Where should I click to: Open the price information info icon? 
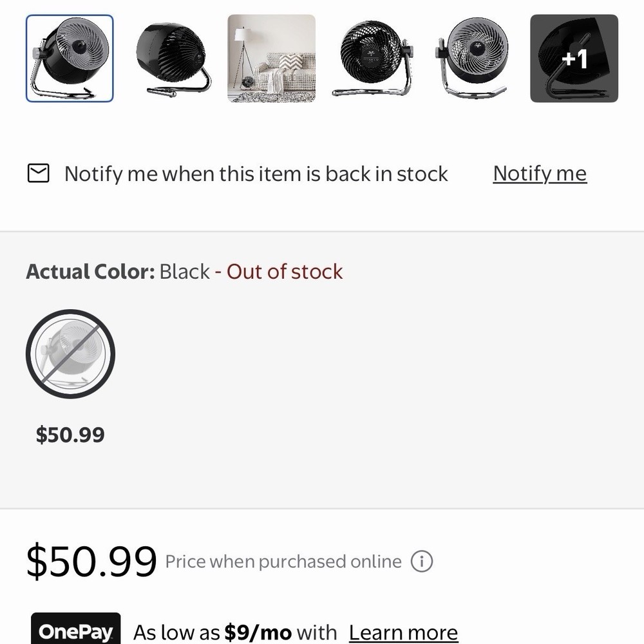pyautogui.click(x=422, y=561)
